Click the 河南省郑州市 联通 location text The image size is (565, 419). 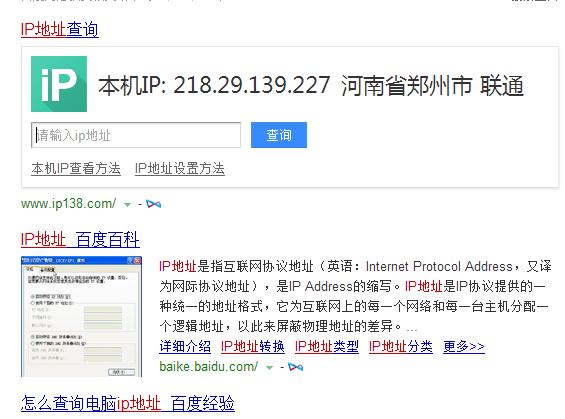coord(432,86)
